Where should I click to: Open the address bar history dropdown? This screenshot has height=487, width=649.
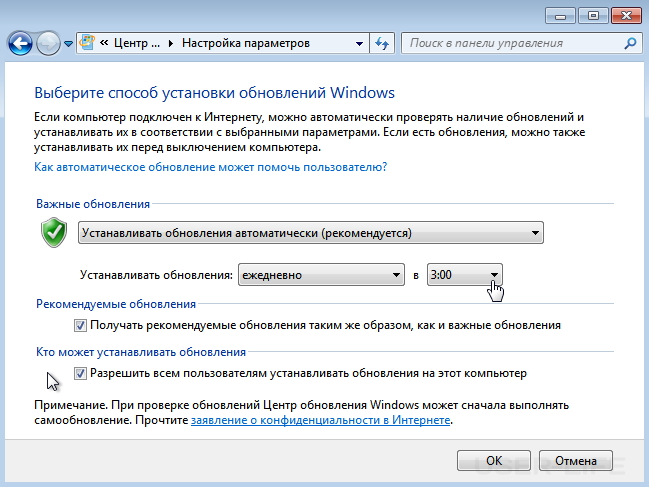[359, 43]
